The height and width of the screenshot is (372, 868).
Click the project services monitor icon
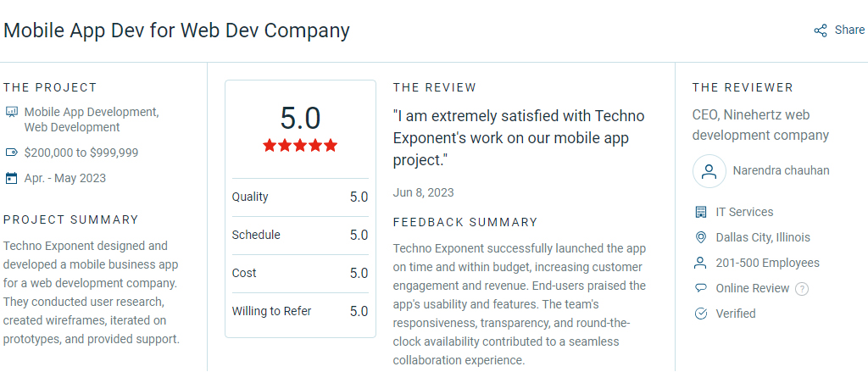point(11,112)
